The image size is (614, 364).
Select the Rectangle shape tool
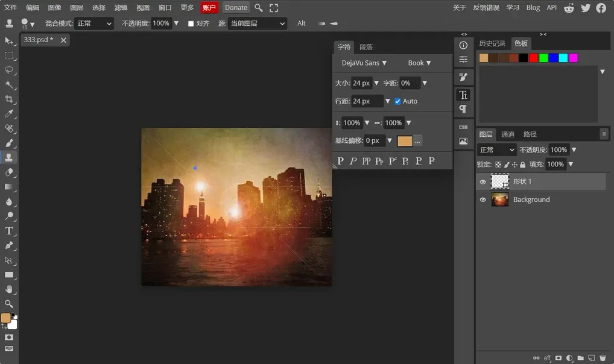8,275
